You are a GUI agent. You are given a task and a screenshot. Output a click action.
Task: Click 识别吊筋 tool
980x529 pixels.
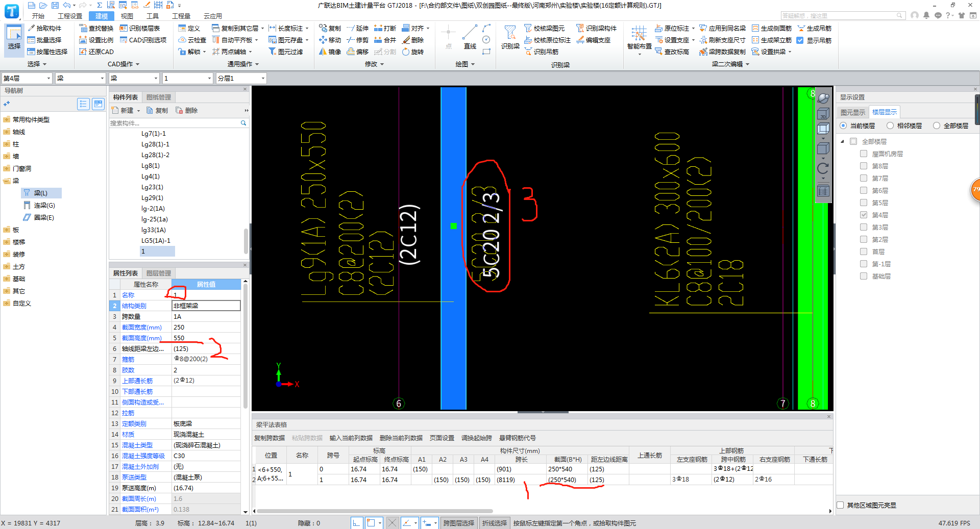pos(542,52)
